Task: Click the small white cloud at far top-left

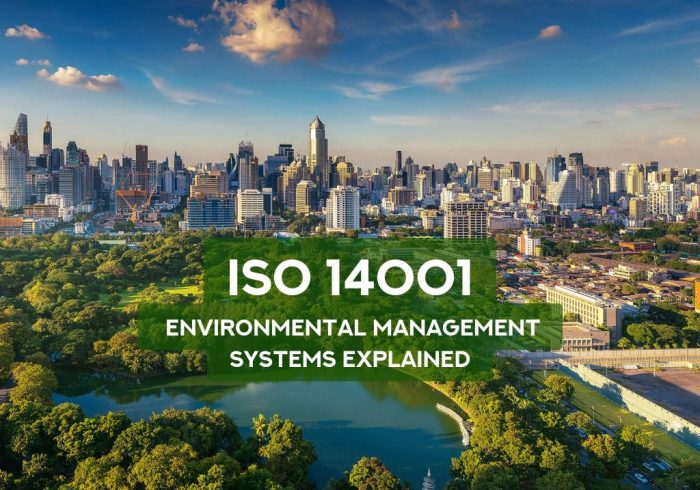Action: coord(24,31)
